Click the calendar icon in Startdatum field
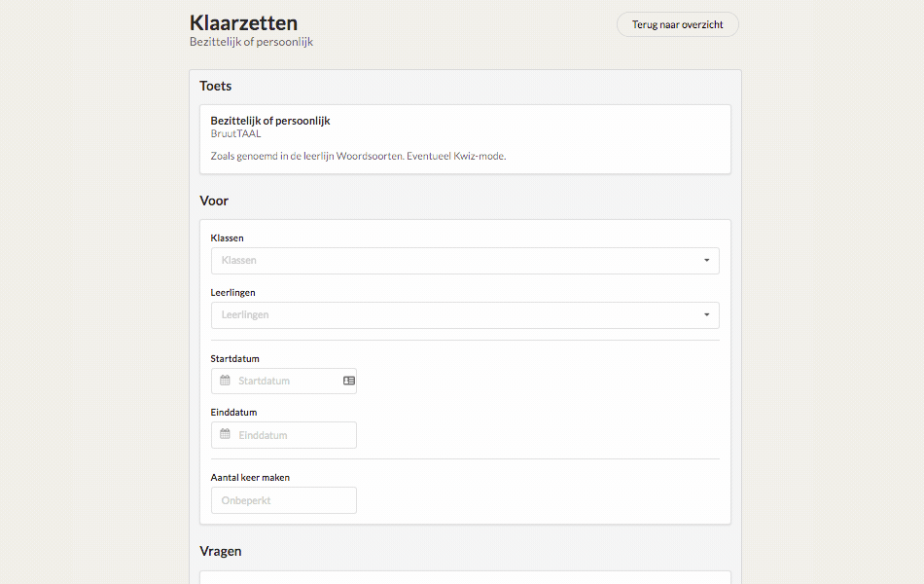The width and height of the screenshot is (924, 584). [x=225, y=381]
